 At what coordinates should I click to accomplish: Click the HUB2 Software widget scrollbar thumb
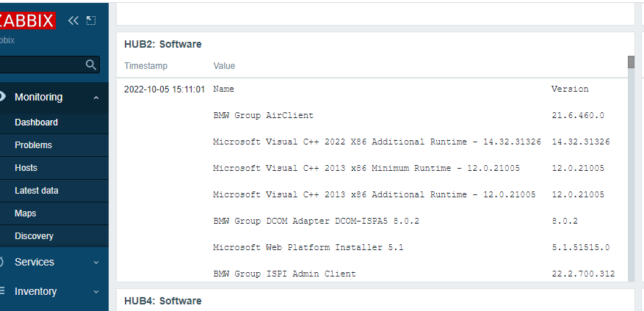pos(631,62)
